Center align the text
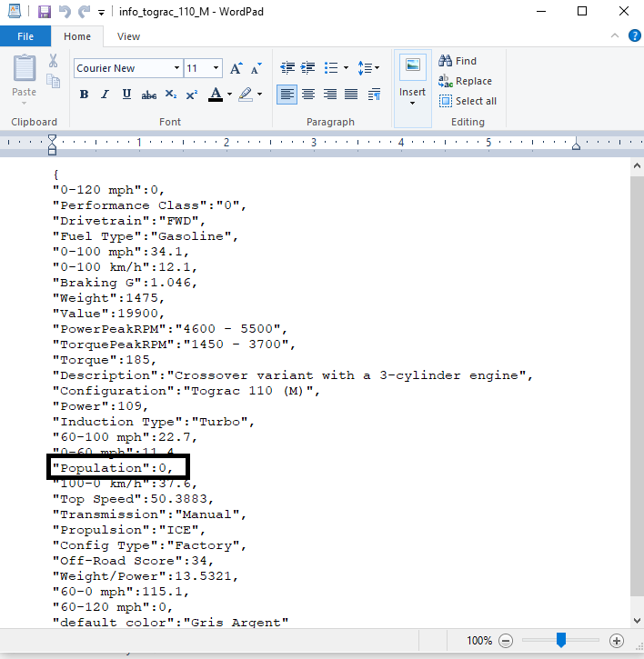This screenshot has height=659, width=644. pyautogui.click(x=308, y=95)
